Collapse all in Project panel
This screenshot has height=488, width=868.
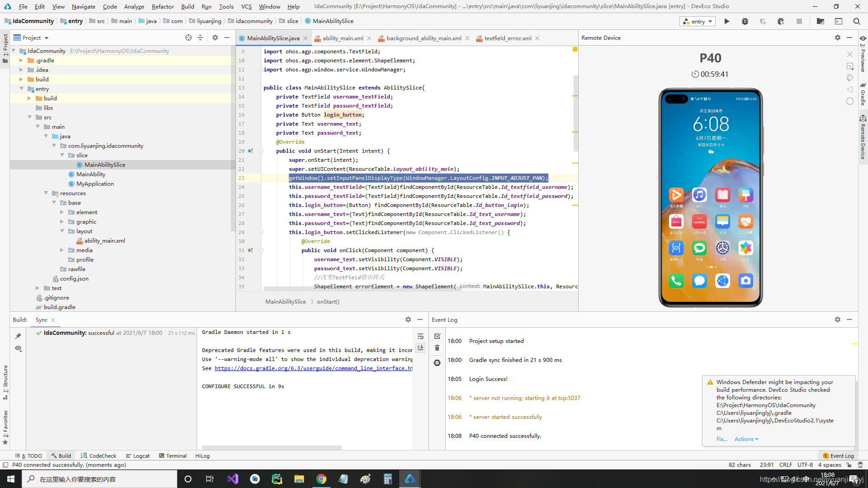pos(200,38)
